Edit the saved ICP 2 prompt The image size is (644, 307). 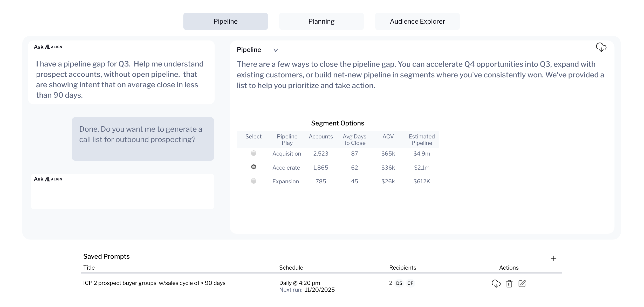click(522, 283)
